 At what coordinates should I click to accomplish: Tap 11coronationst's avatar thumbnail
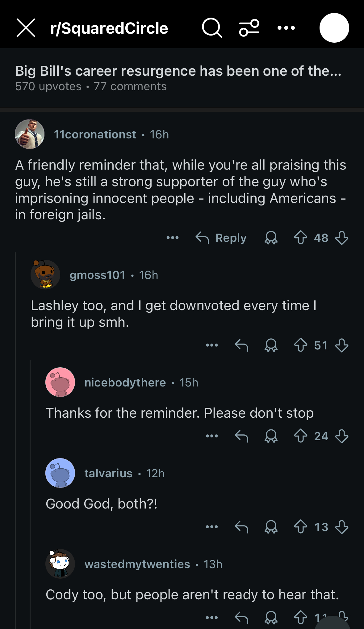click(30, 134)
